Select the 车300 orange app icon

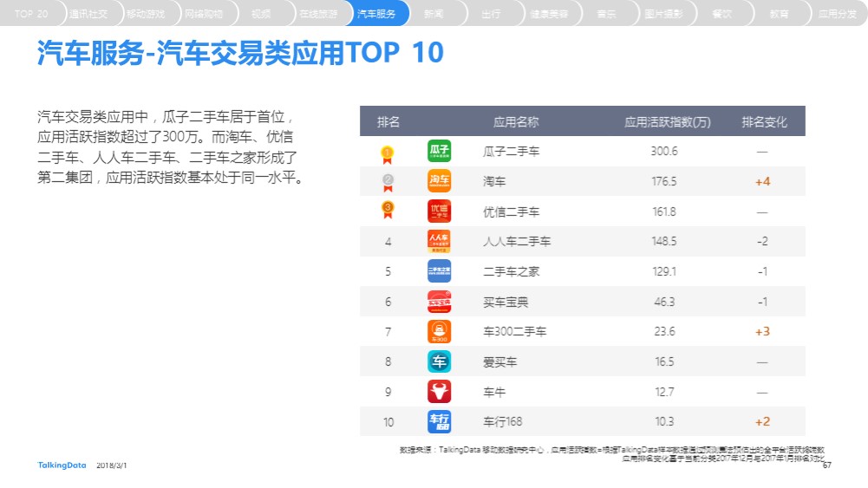439,331
